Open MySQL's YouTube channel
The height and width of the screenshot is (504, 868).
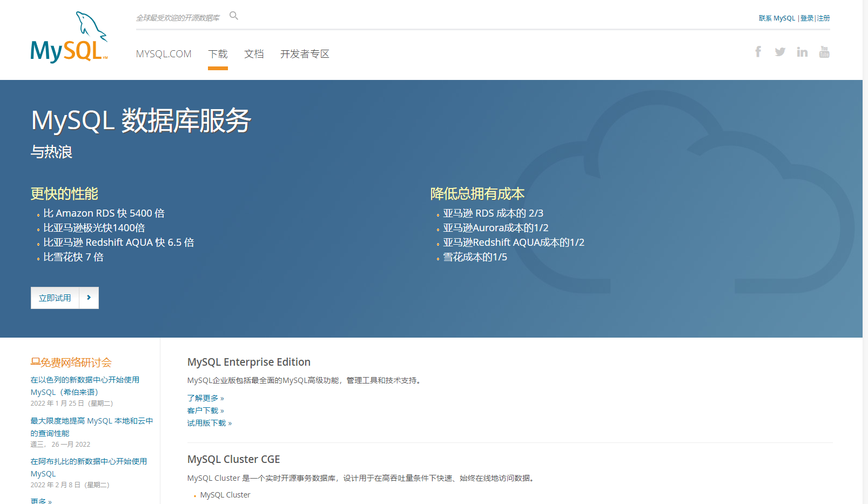tap(824, 51)
